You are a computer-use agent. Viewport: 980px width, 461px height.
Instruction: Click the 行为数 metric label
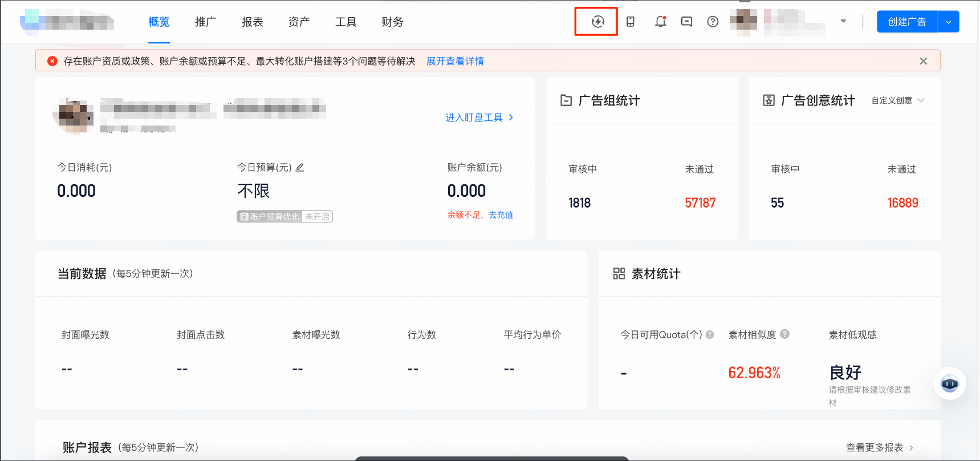pos(422,335)
